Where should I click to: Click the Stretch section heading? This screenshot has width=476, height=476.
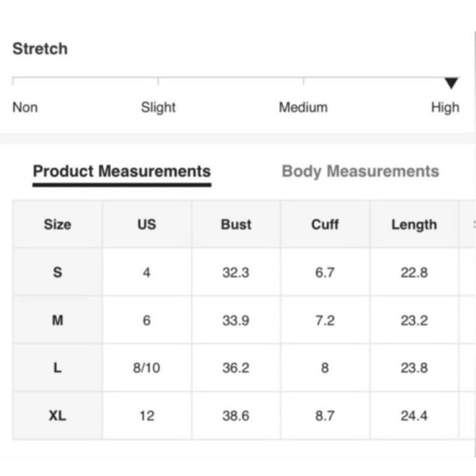40,48
